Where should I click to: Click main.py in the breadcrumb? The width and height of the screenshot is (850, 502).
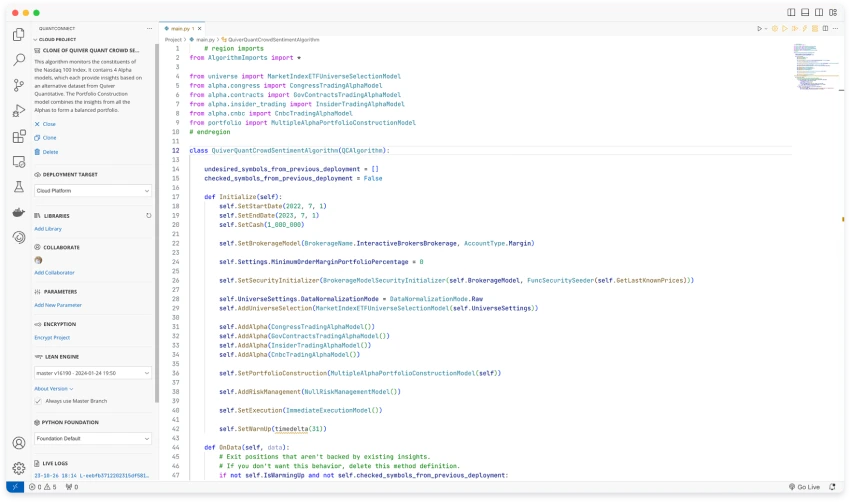tap(205, 40)
